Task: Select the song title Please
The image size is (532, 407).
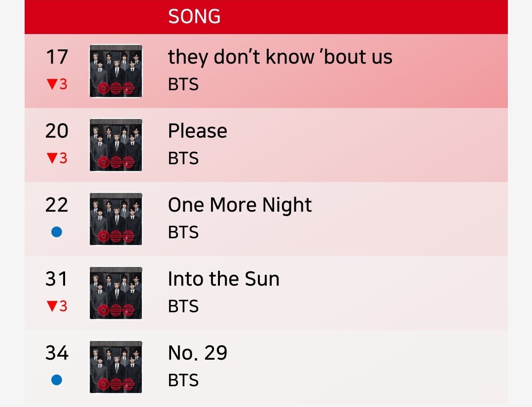Action: pos(197,131)
